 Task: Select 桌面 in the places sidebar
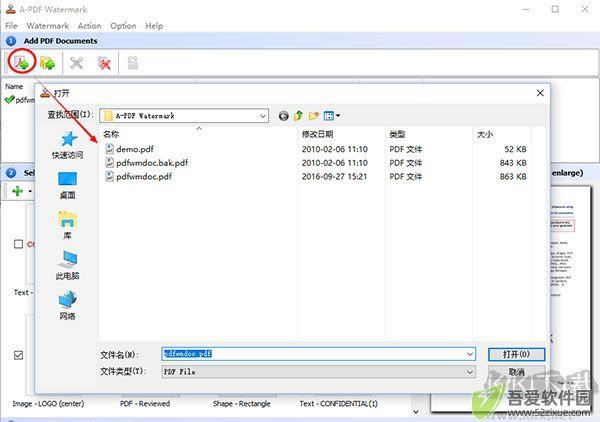[68, 186]
